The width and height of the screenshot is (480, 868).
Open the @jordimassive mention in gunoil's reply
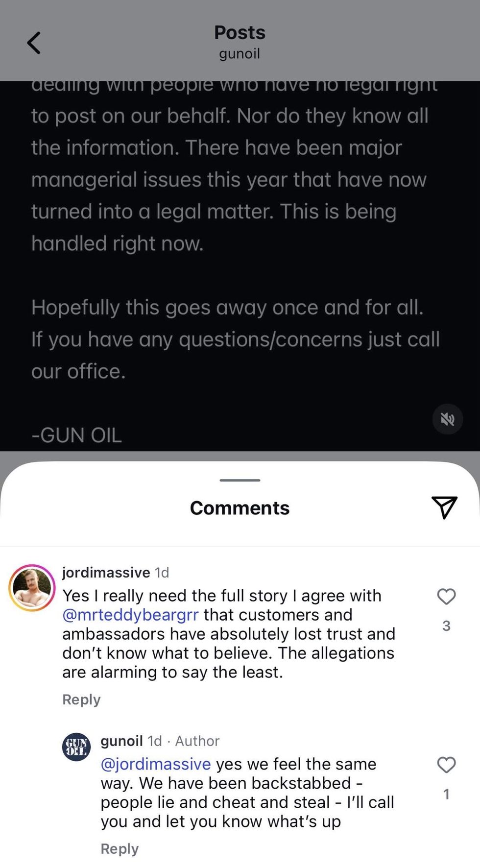tap(156, 764)
